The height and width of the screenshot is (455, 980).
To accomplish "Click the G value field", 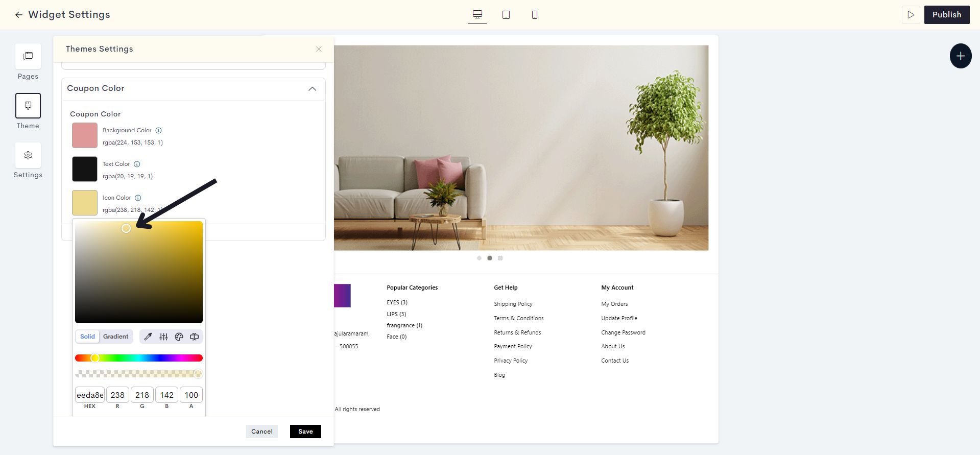I will coord(142,395).
